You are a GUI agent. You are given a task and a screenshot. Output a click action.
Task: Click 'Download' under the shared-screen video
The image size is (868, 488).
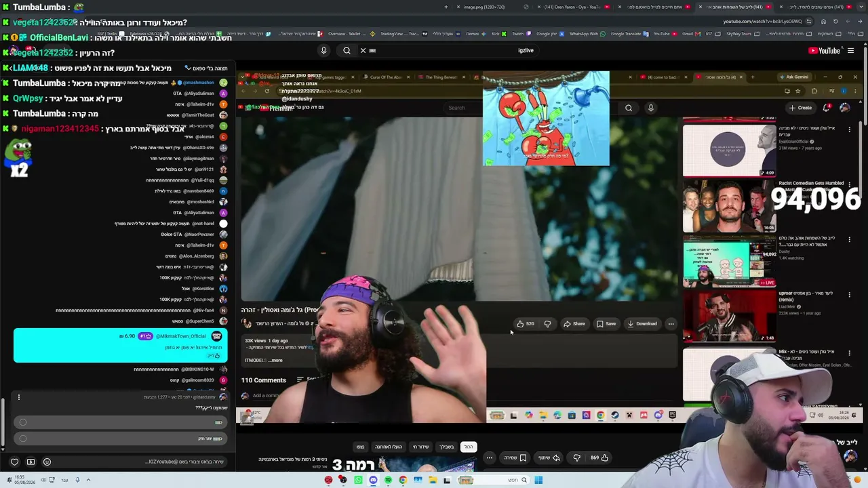coord(642,324)
